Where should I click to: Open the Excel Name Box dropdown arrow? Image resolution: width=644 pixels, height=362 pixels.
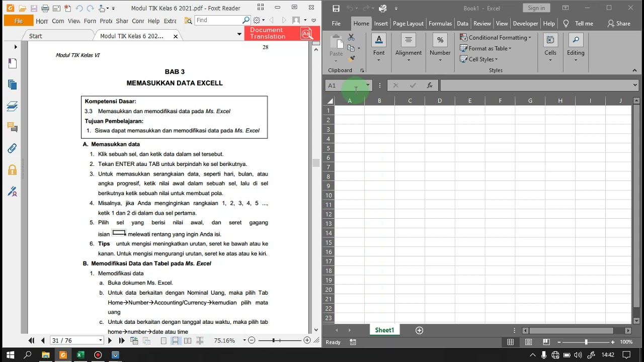(368, 85)
